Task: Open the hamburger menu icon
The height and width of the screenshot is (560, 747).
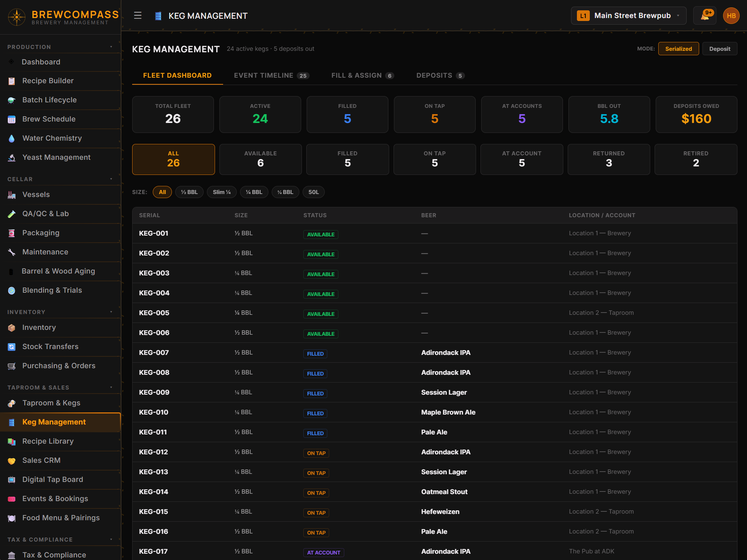Action: tap(138, 15)
